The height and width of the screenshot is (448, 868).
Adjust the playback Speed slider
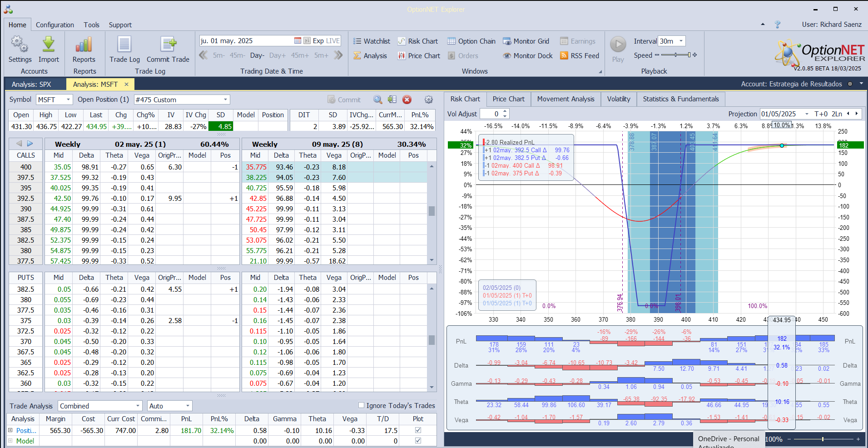pyautogui.click(x=676, y=55)
